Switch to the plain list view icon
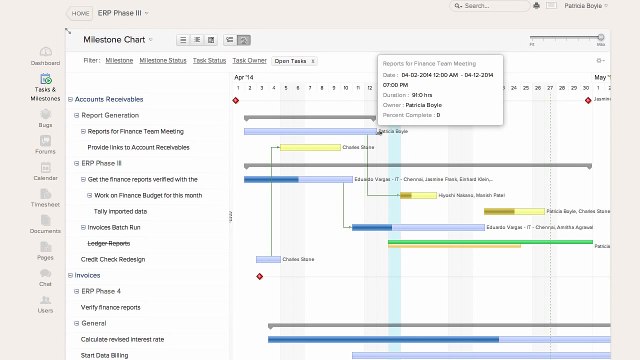Screen dimensions: 640x360 point(183,40)
